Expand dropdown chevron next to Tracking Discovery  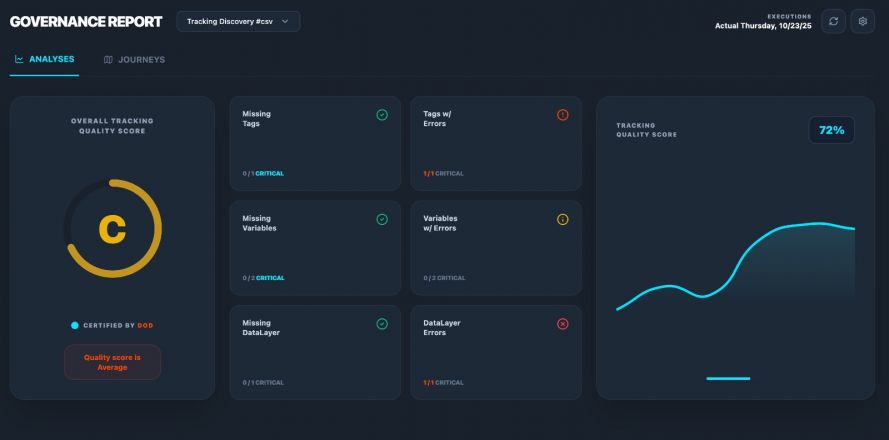tap(286, 21)
